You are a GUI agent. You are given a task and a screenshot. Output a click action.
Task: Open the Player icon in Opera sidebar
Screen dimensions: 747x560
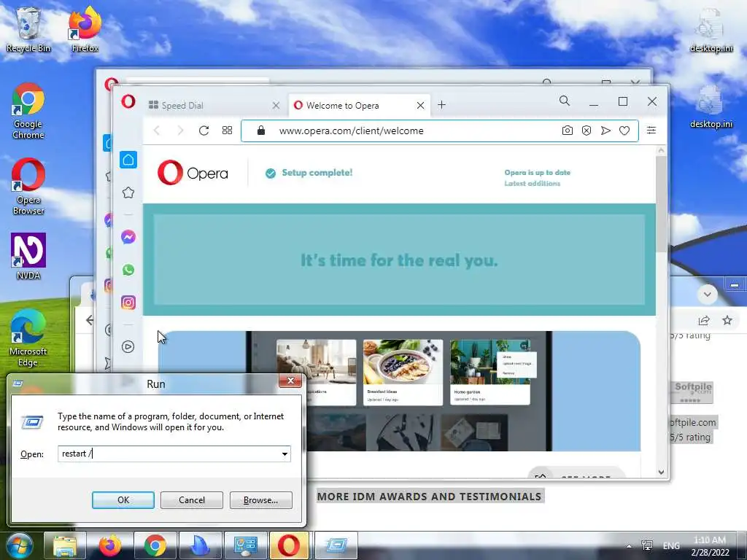click(128, 346)
